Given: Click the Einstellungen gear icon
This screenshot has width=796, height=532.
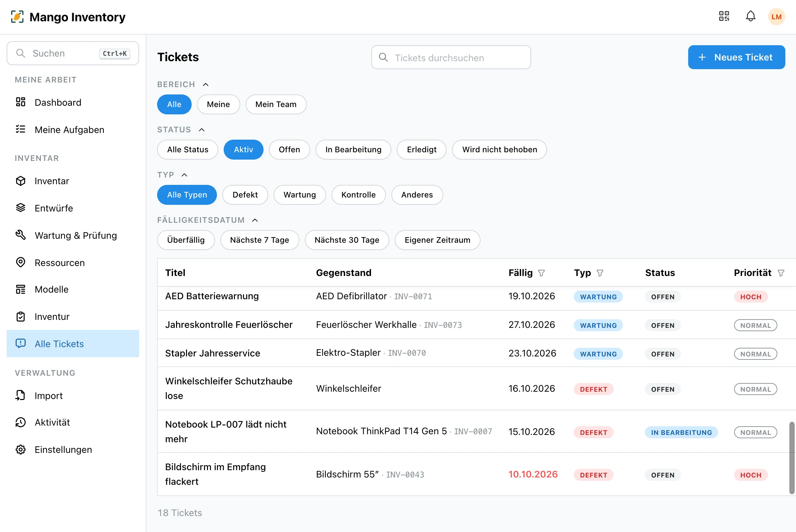Looking at the screenshot, I should coord(21,450).
